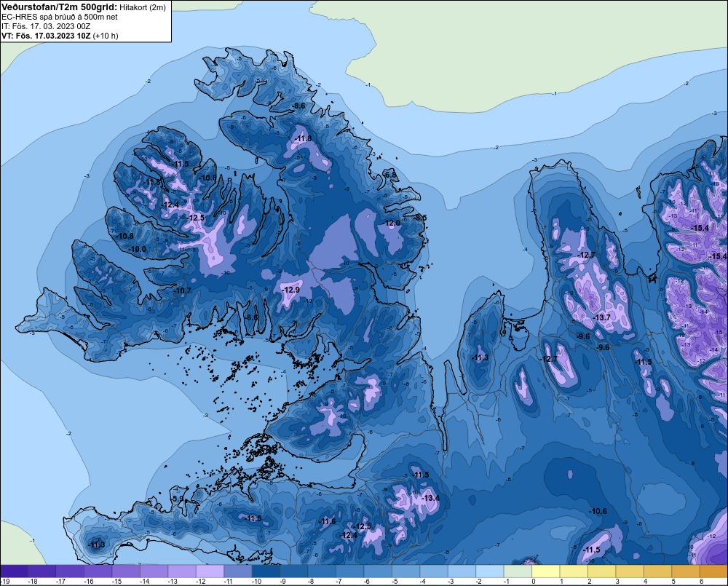Select the legend swatch between -17 and -16
Screen dimensions: 728x586
(x=70, y=571)
